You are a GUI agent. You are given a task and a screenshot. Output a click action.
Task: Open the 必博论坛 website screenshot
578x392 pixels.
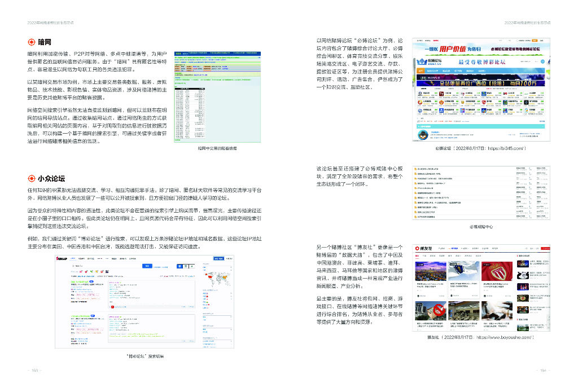[x=481, y=90]
